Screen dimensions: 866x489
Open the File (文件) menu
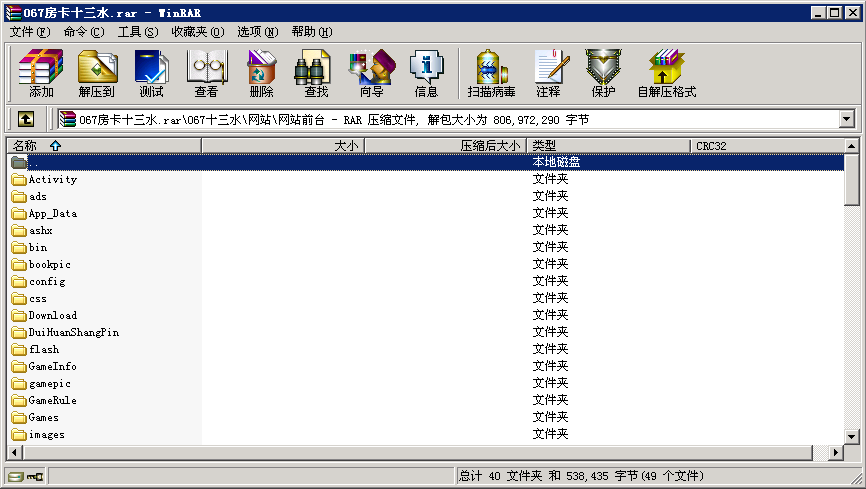pyautogui.click(x=29, y=32)
